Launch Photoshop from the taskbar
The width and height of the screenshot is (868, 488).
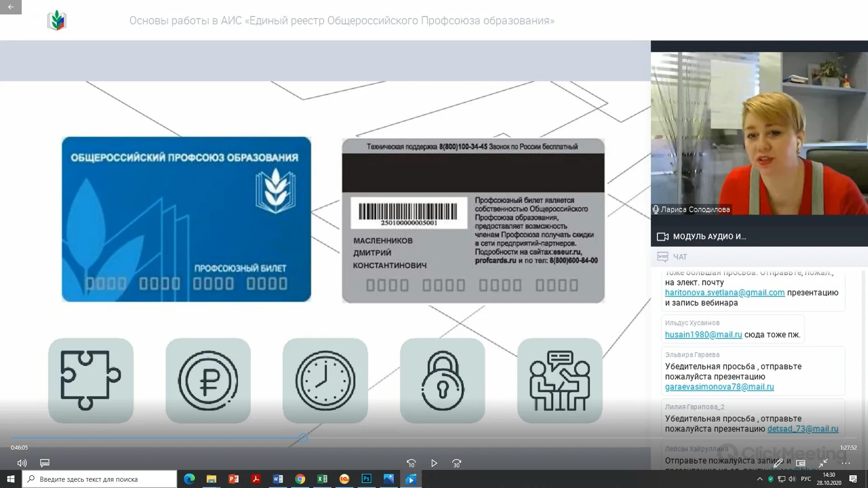pyautogui.click(x=367, y=479)
